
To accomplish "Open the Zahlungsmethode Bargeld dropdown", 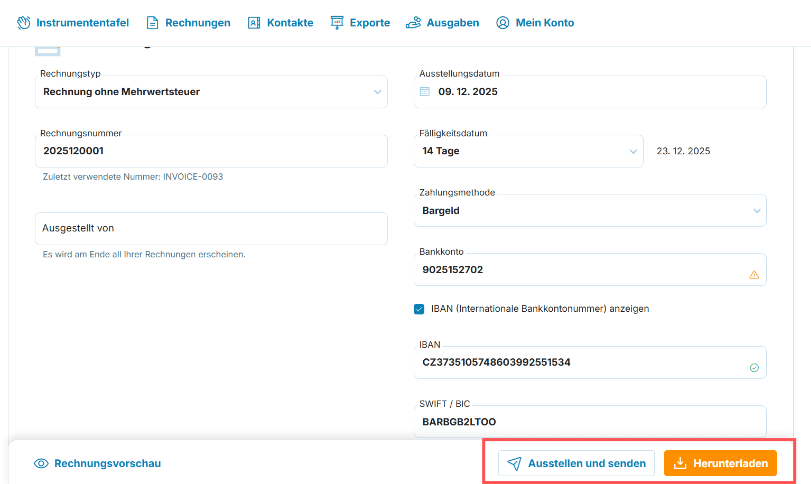I will point(590,210).
